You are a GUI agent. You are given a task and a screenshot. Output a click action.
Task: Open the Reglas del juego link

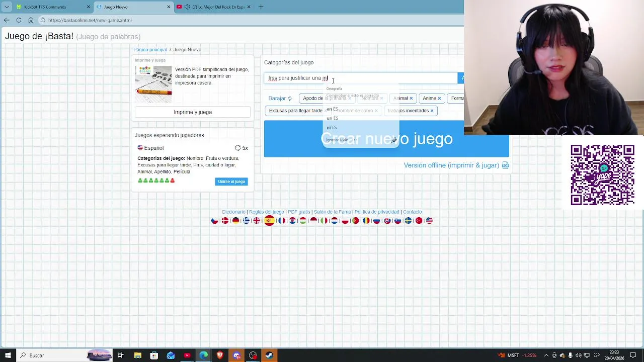[267, 212]
